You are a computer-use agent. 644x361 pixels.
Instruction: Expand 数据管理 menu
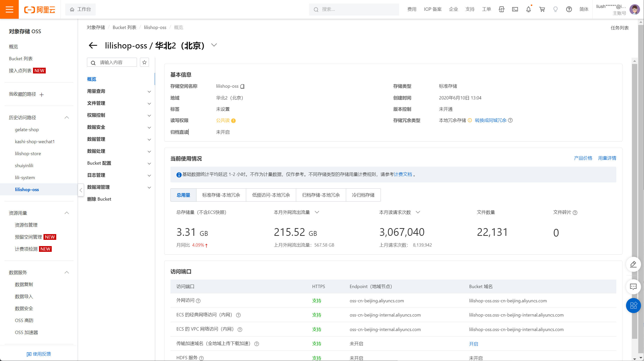click(149, 139)
